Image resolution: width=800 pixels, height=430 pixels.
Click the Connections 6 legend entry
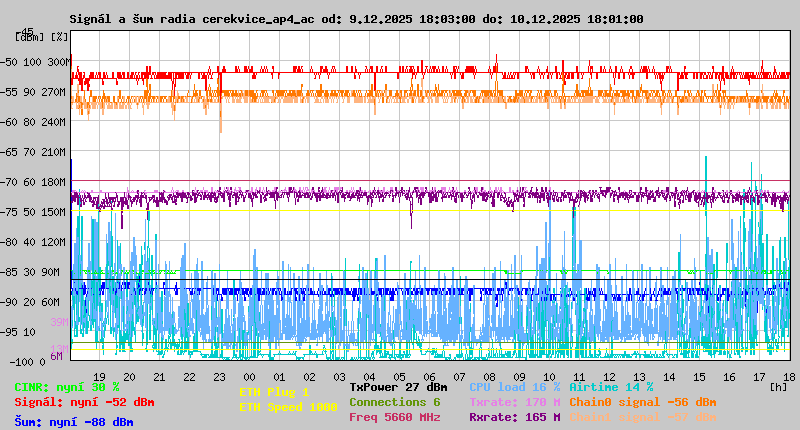[395, 402]
